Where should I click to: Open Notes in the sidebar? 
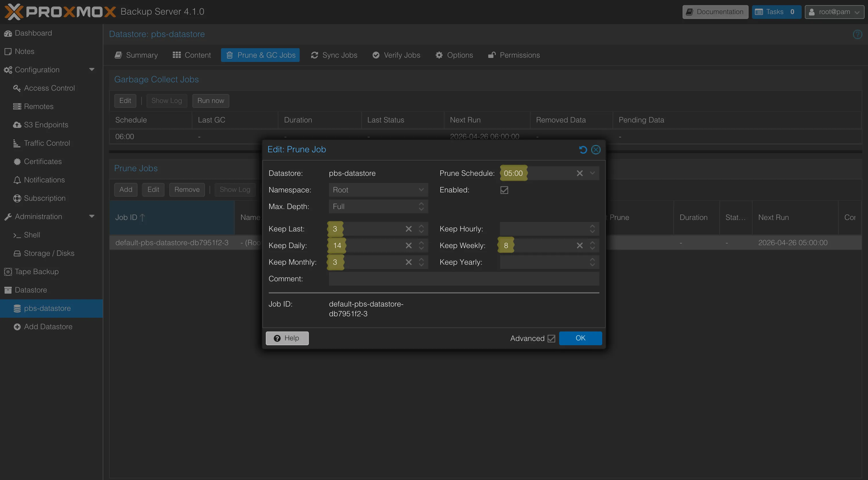point(51,52)
